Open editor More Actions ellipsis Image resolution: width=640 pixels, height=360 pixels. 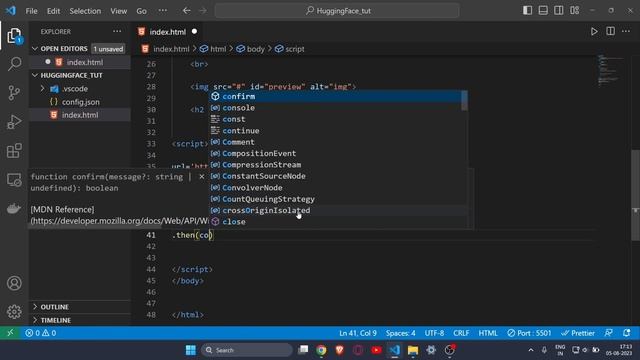coord(626,31)
